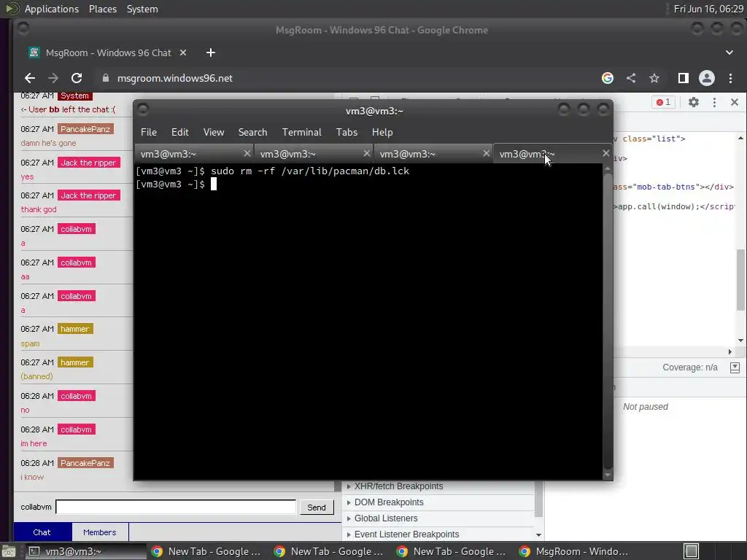747x560 pixels.
Task: Click DevTools breakpoints pane down arrow
Action: 539,534
